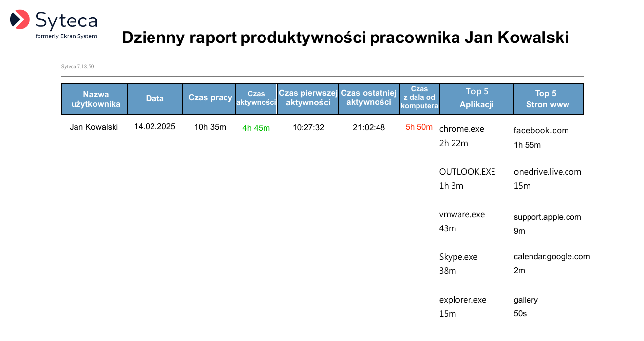Click the Czas pierwszej aktywności header

[x=308, y=98]
